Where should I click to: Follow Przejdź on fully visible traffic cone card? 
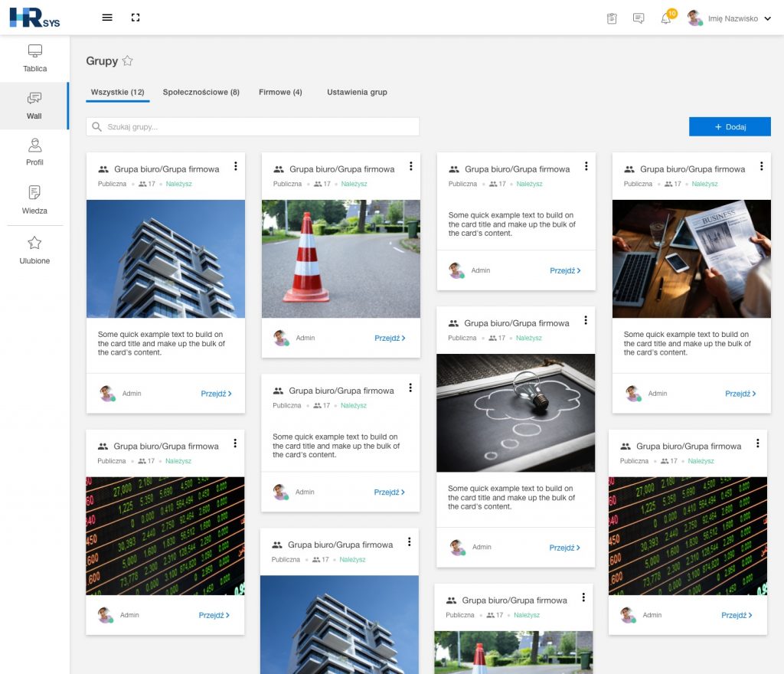(x=390, y=339)
